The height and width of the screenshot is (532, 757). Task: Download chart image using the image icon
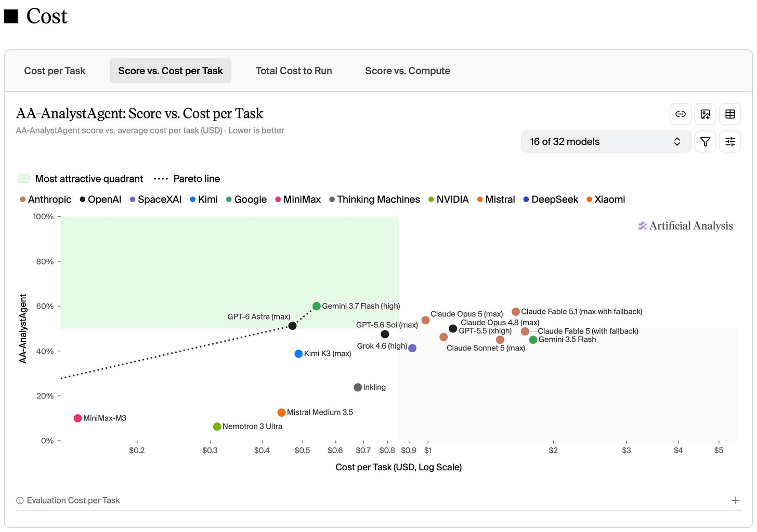[705, 114]
